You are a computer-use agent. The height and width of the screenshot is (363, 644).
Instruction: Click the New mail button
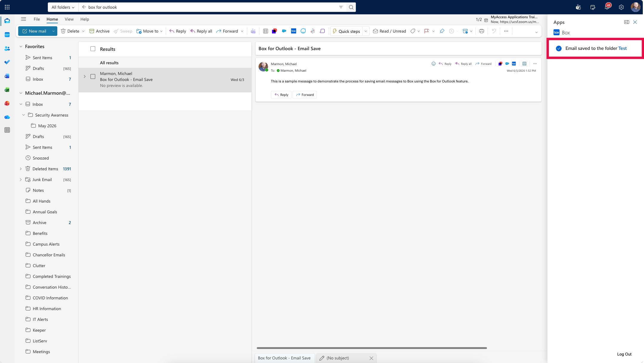34,31
